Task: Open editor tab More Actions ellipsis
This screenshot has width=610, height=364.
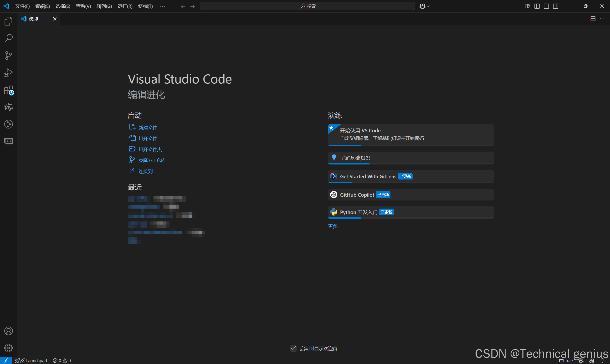Action: click(602, 19)
